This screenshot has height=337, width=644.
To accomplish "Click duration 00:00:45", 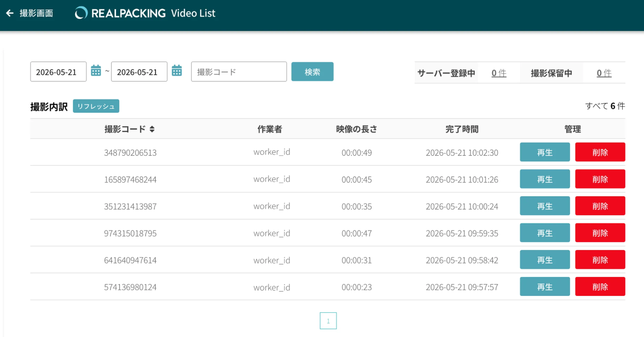I will 357,179.
